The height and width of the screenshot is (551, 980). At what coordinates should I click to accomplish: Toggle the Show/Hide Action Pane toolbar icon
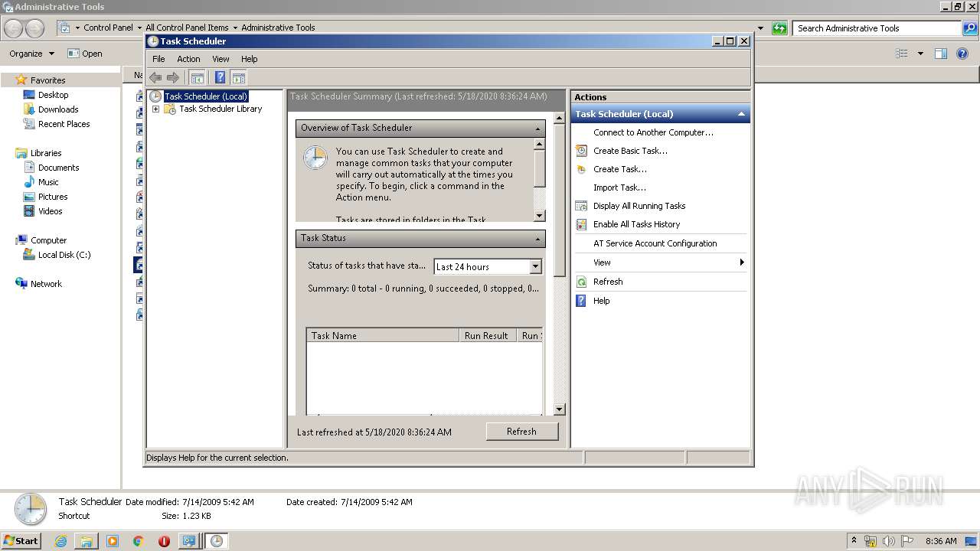pyautogui.click(x=239, y=77)
